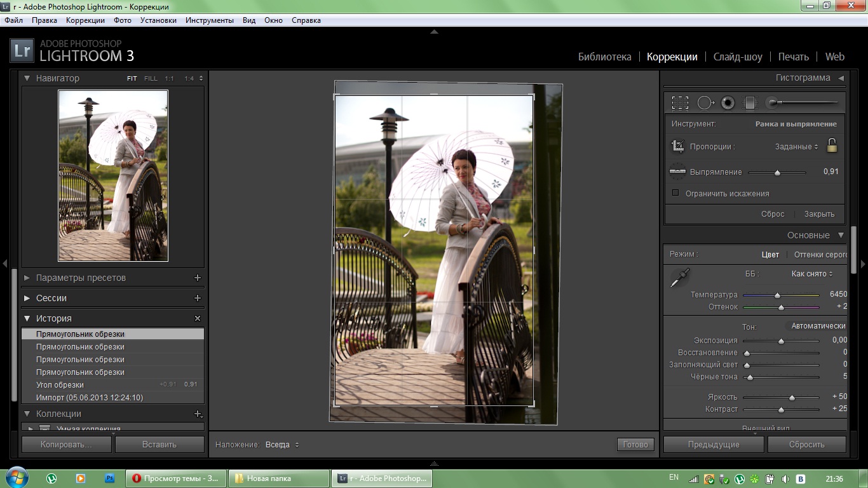Click the straighten level tool icon

pos(677,172)
